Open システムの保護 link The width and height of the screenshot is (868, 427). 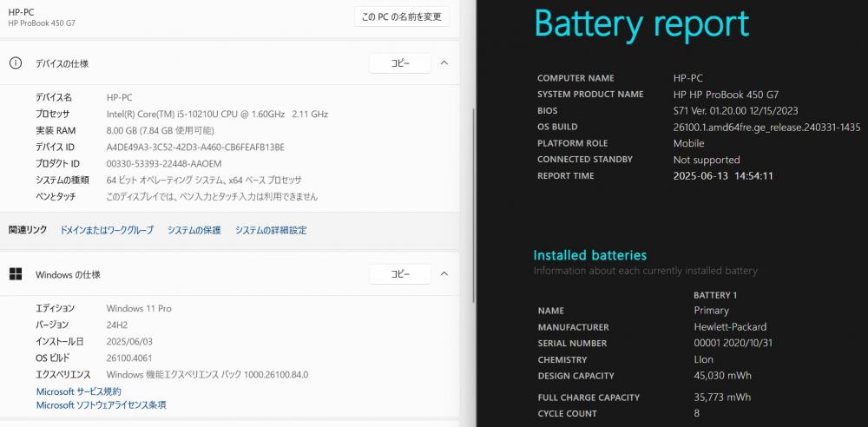coord(194,230)
